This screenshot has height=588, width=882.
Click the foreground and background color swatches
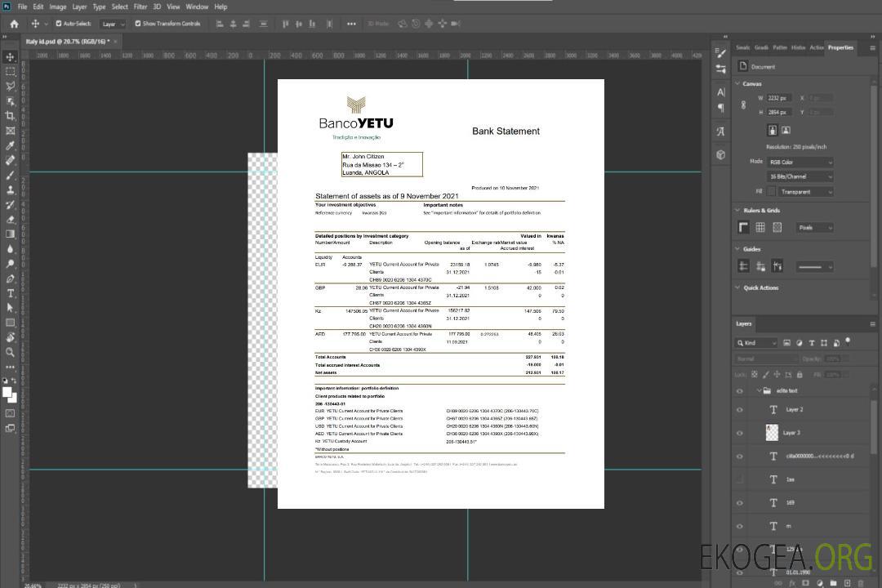click(x=10, y=395)
